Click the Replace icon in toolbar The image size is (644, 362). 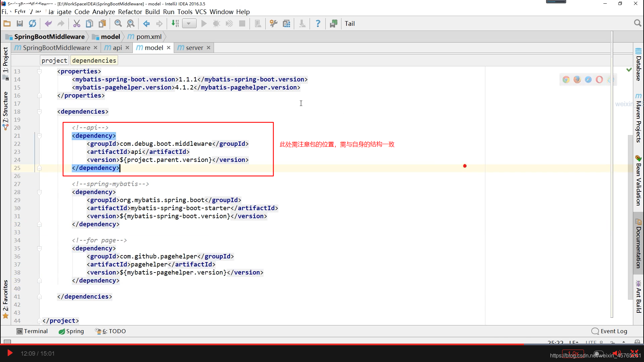[x=130, y=23]
